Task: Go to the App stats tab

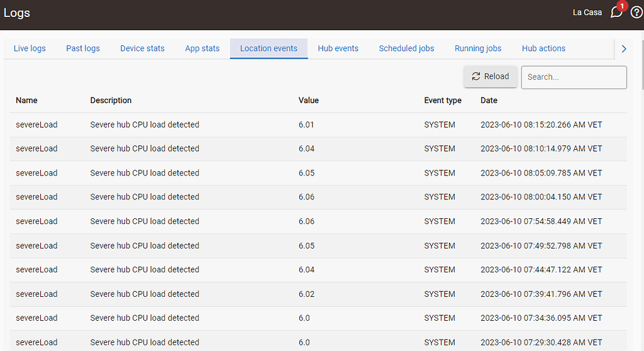Action: (x=202, y=48)
